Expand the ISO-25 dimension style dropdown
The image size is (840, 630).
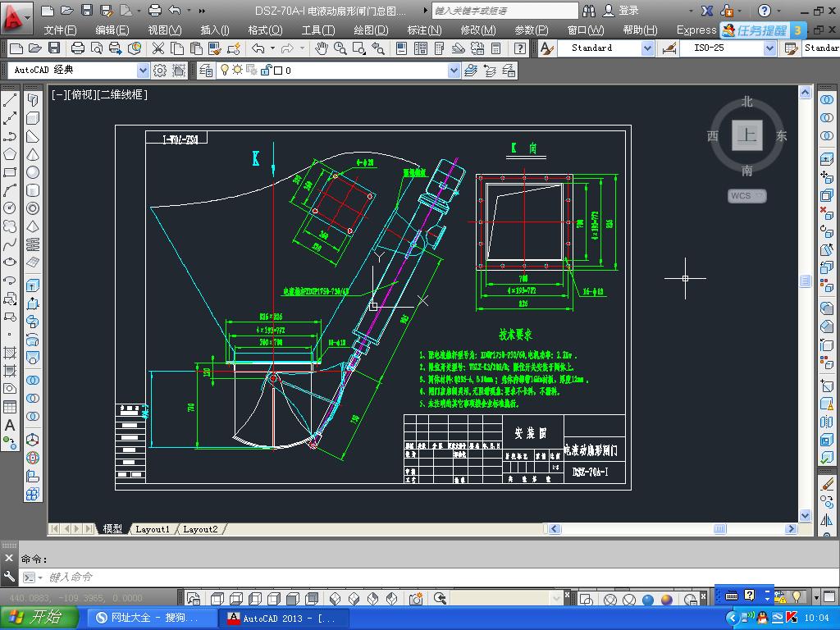[769, 48]
